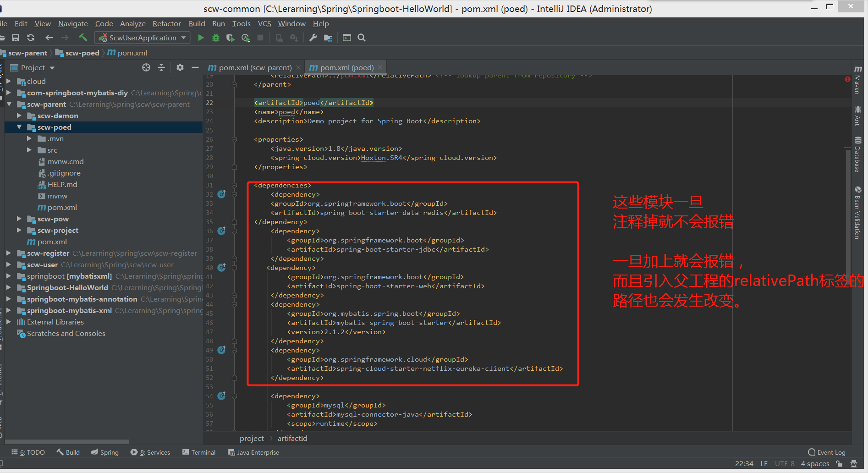Click the Run Anything window icon
The width and height of the screenshot is (868, 473).
click(347, 38)
